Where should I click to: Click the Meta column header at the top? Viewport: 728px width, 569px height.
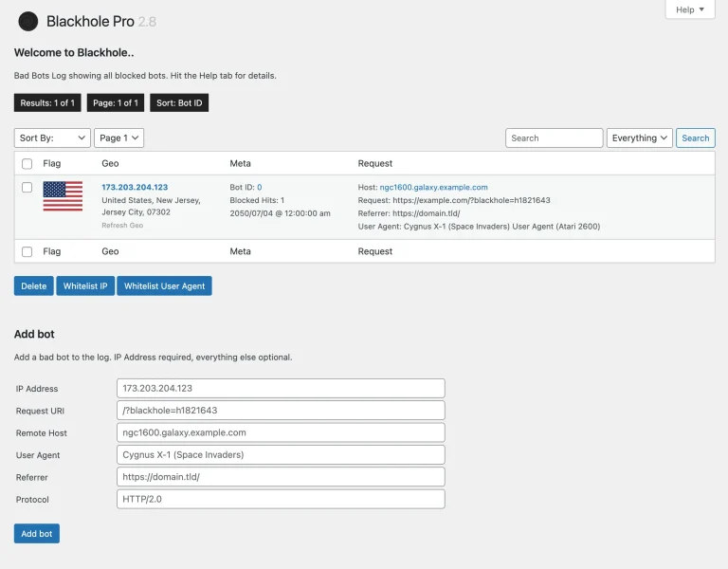240,163
